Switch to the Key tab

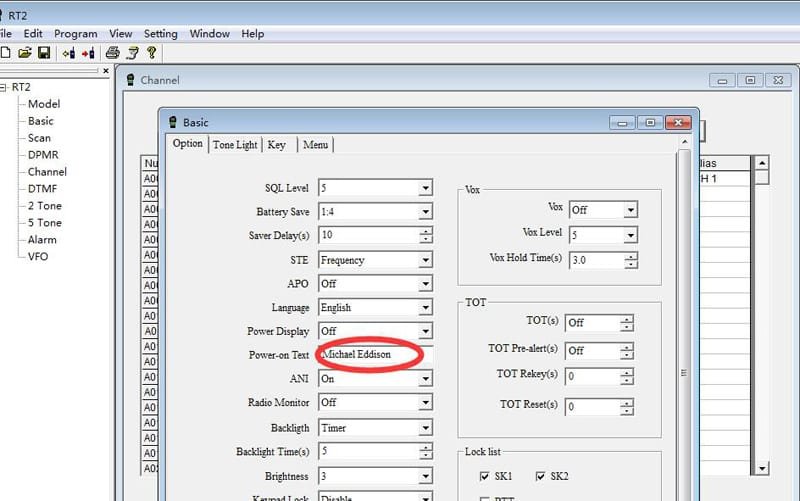click(277, 145)
